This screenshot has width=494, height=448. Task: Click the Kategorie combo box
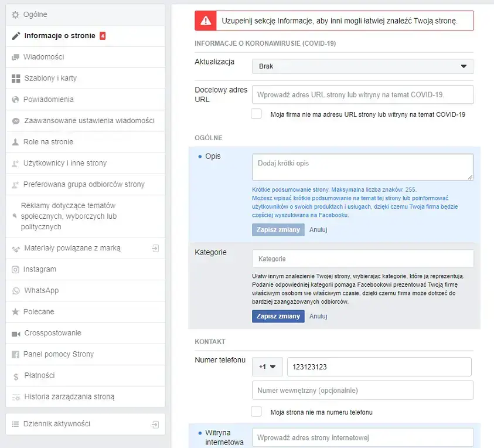[363, 259]
